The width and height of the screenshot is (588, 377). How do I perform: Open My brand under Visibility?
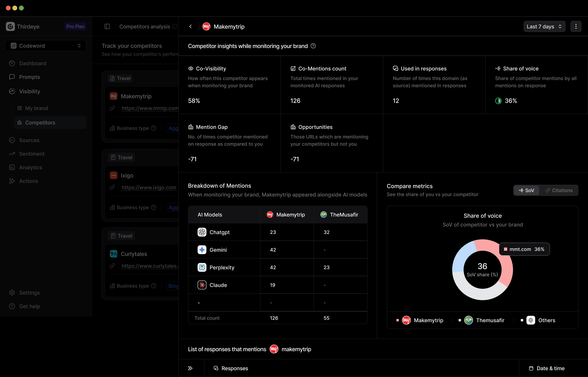coord(36,108)
